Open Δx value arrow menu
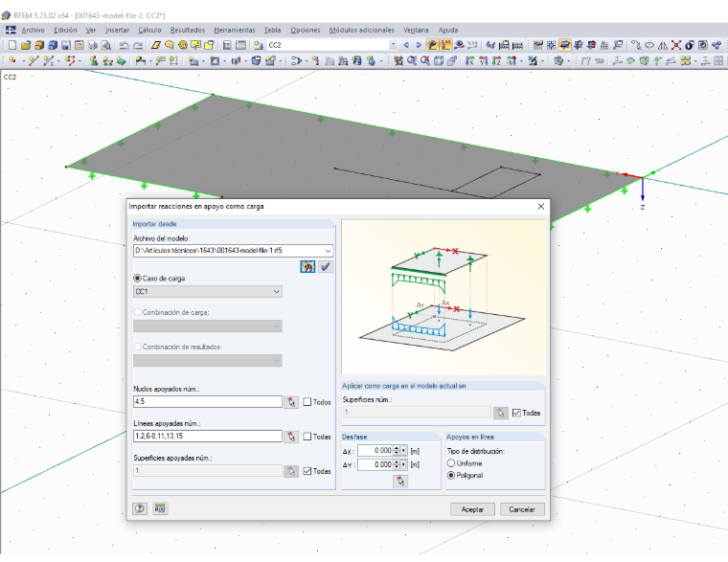The height and width of the screenshot is (562, 728). (x=404, y=451)
